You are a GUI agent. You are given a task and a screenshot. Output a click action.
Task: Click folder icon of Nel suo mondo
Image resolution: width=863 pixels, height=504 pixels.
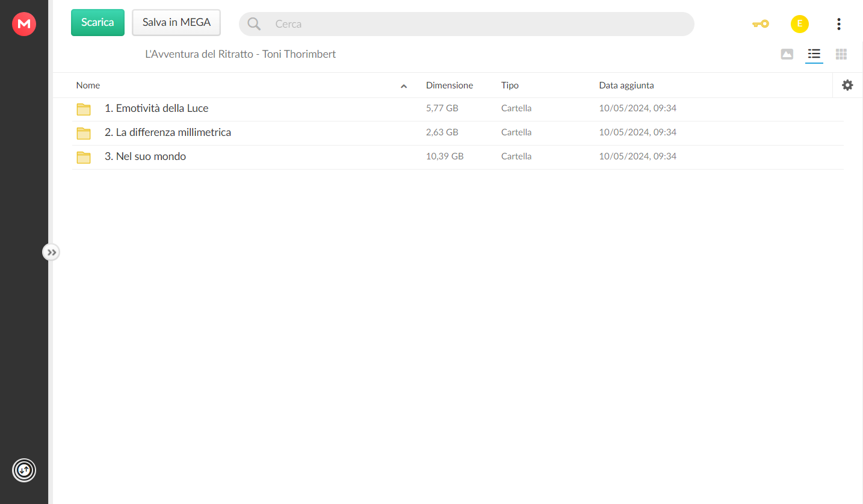pos(84,157)
